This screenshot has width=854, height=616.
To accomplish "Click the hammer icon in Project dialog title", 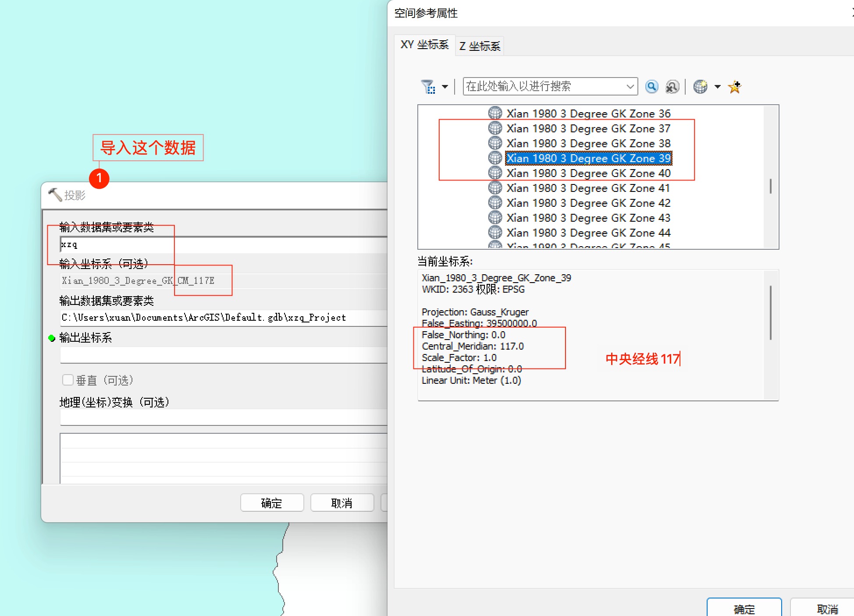I will point(55,195).
